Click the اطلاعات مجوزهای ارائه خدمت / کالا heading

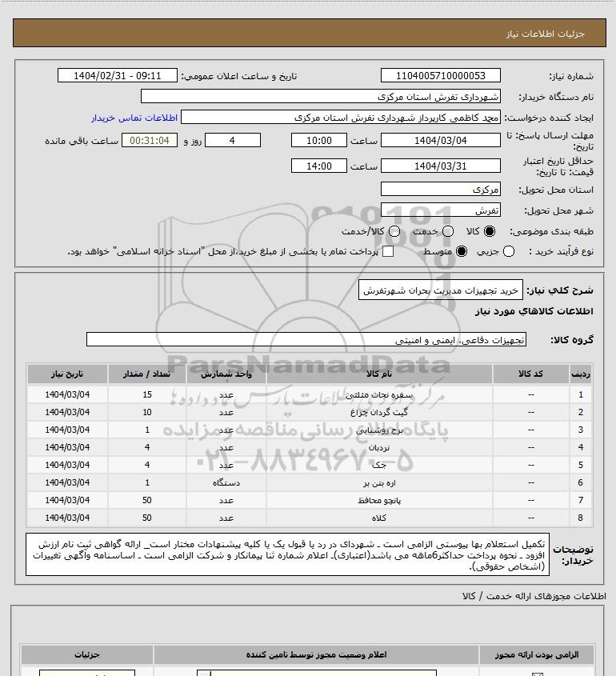point(534,596)
